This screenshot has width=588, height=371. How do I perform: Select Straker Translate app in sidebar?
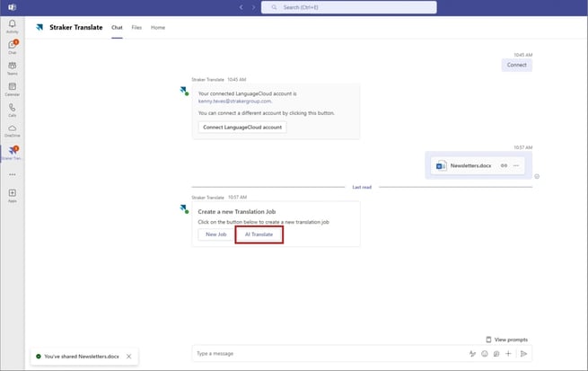[12, 153]
